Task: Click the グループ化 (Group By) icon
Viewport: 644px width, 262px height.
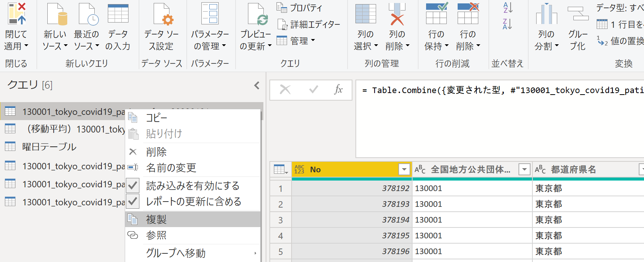Action: pos(577,14)
